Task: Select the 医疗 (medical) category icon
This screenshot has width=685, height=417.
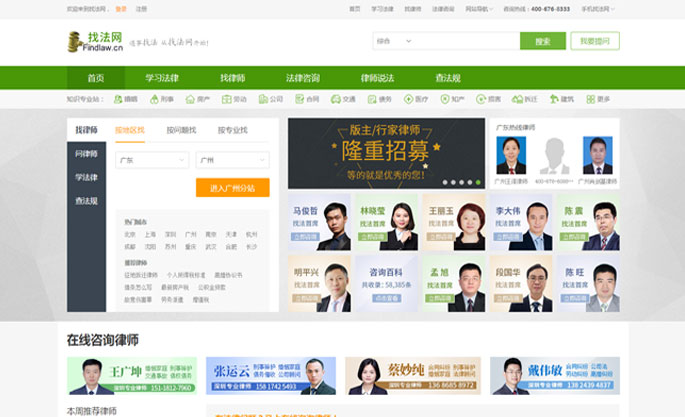Action: click(408, 99)
